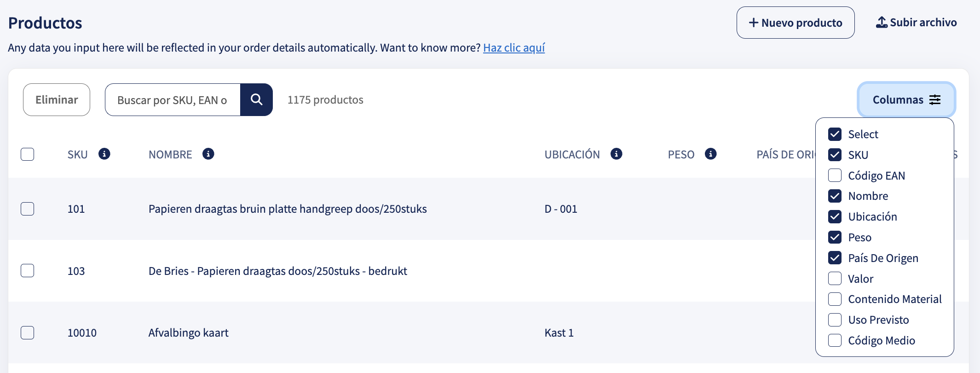The image size is (980, 373).
Task: Enable the Código EAN column checkbox
Action: 835,175
